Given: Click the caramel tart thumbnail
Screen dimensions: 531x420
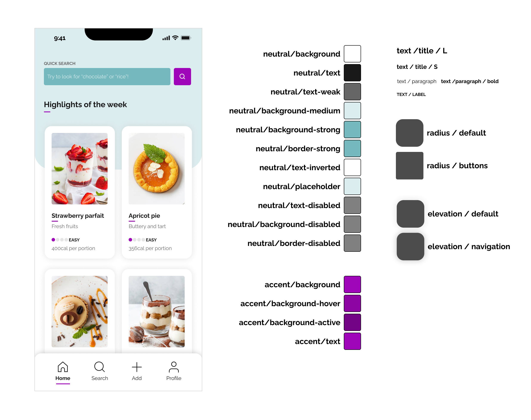Looking at the screenshot, I should [x=79, y=310].
